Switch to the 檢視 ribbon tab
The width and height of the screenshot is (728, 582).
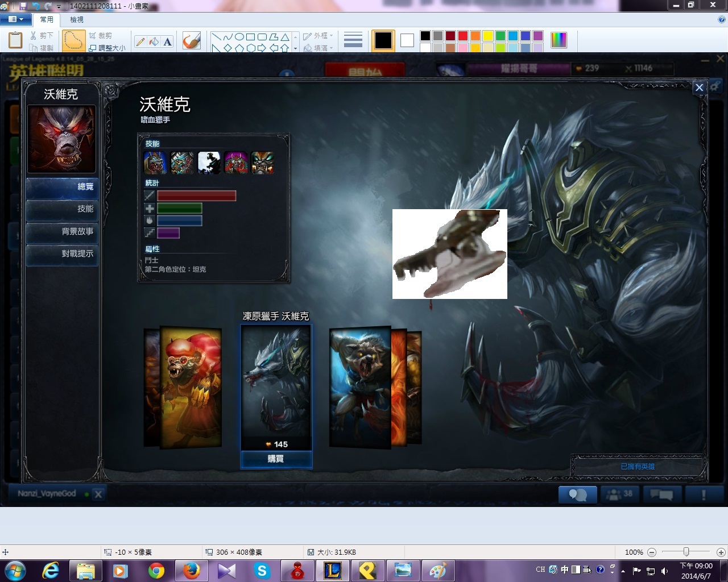77,19
